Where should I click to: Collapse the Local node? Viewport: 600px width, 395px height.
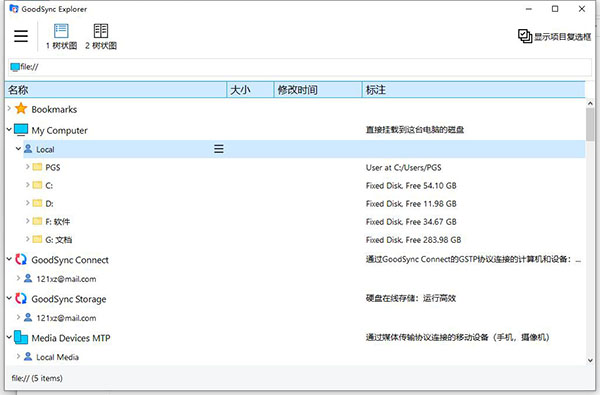[x=18, y=149]
